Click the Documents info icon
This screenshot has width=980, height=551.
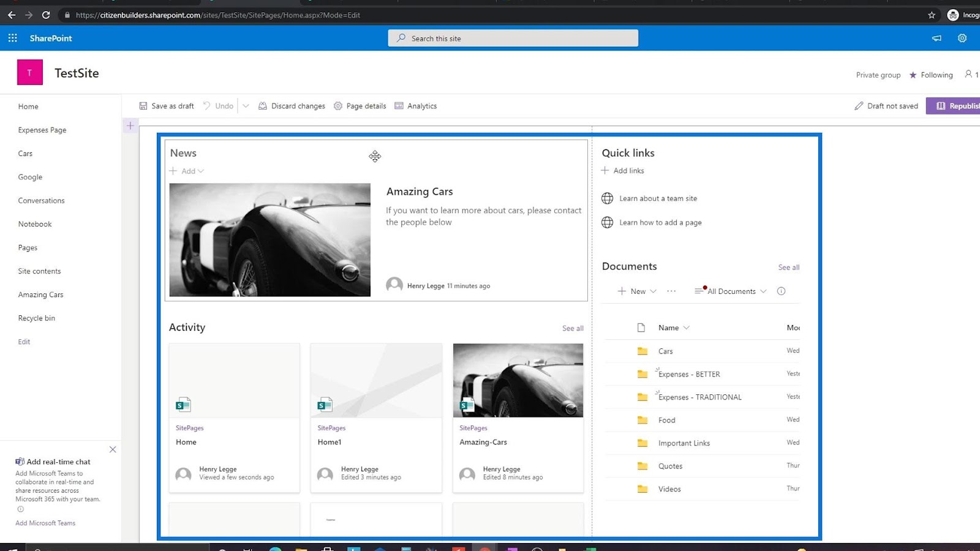point(781,291)
